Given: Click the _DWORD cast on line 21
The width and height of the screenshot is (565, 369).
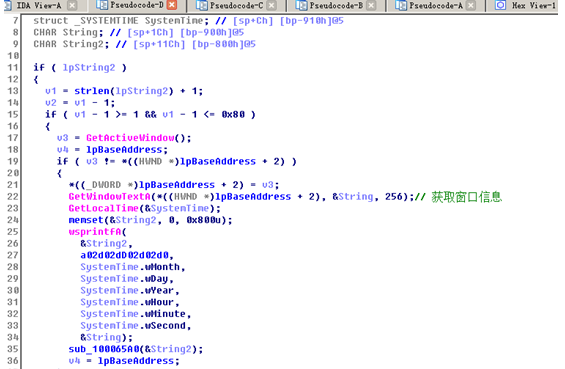Looking at the screenshot, I should [103, 185].
